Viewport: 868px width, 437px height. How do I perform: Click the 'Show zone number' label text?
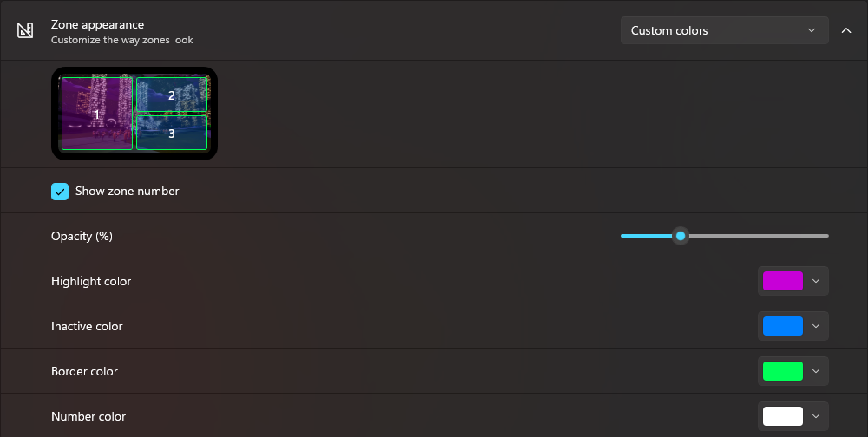pos(127,191)
